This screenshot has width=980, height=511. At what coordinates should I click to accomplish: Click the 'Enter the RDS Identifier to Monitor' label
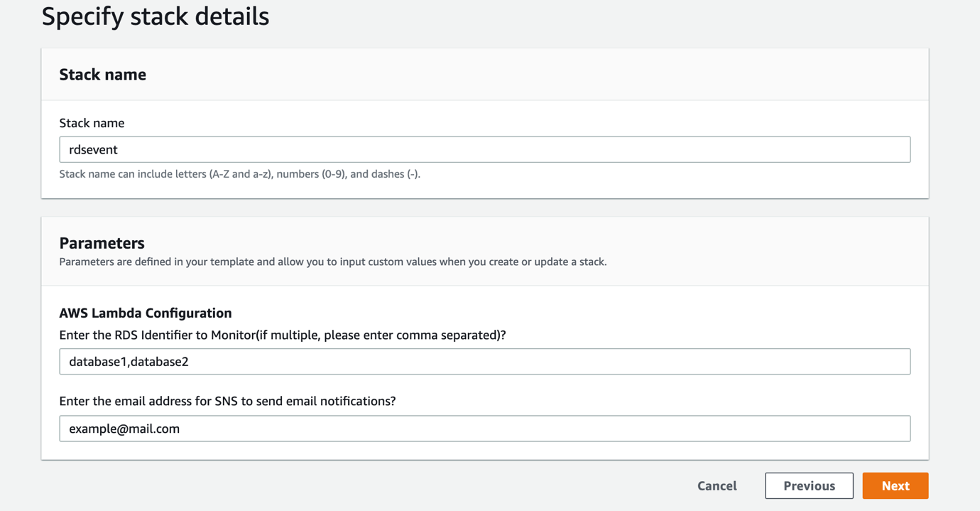point(282,335)
